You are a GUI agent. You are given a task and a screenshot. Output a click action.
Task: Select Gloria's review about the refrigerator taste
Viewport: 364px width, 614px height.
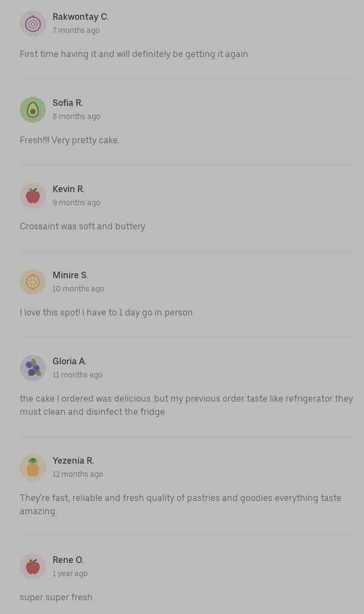pyautogui.click(x=186, y=405)
